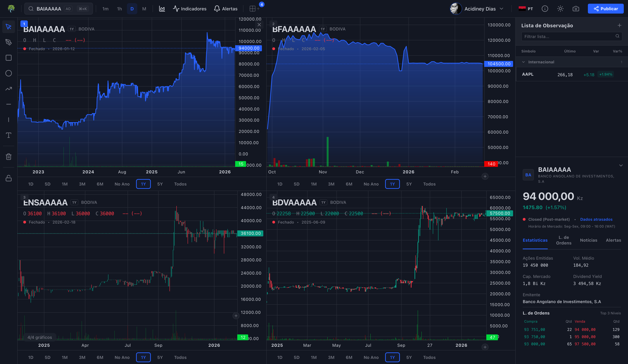Image resolution: width=628 pixels, height=364 pixels.
Task: Open the L. de Ordens tab
Action: tap(564, 240)
